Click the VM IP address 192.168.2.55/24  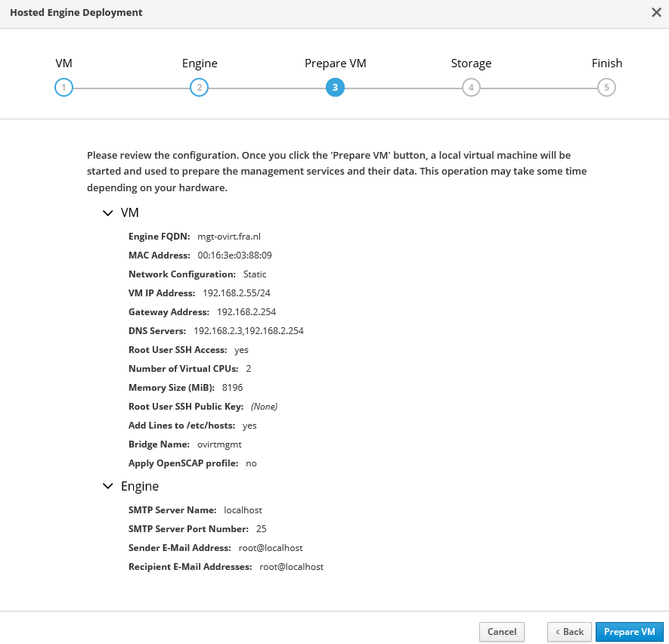click(237, 293)
